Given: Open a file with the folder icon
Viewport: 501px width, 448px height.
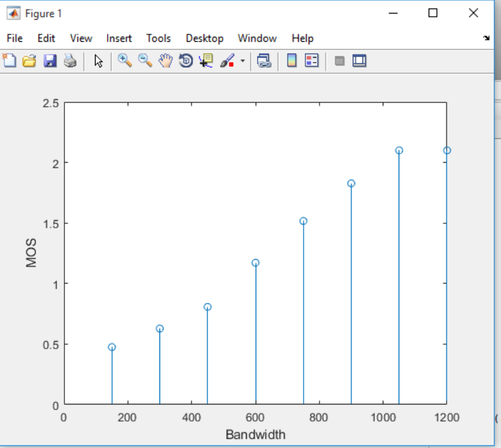Looking at the screenshot, I should pyautogui.click(x=29, y=60).
